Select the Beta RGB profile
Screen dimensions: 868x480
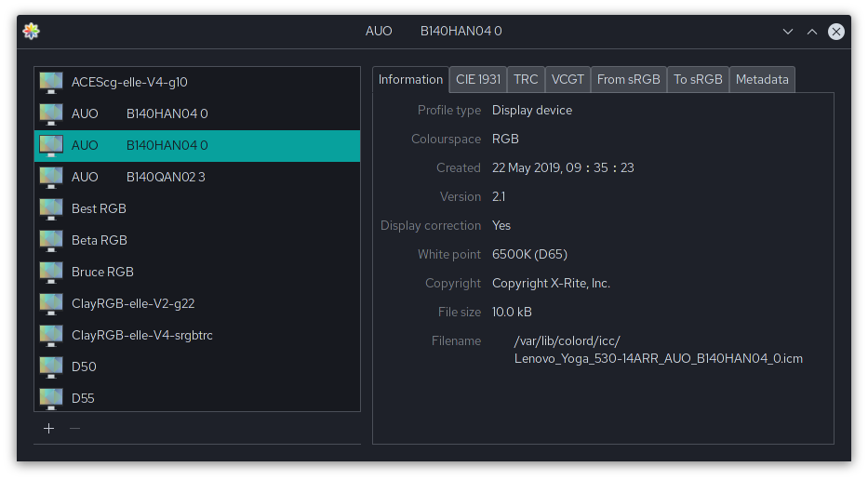coord(100,240)
